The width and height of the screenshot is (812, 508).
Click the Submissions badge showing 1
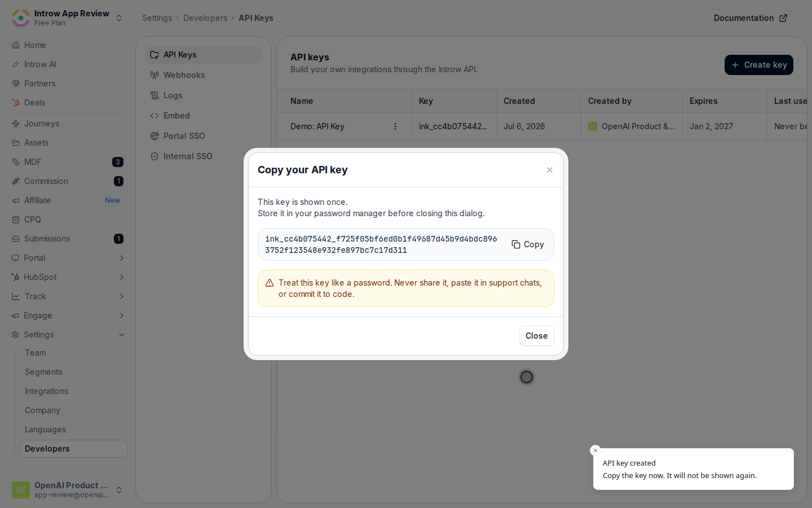pyautogui.click(x=118, y=239)
